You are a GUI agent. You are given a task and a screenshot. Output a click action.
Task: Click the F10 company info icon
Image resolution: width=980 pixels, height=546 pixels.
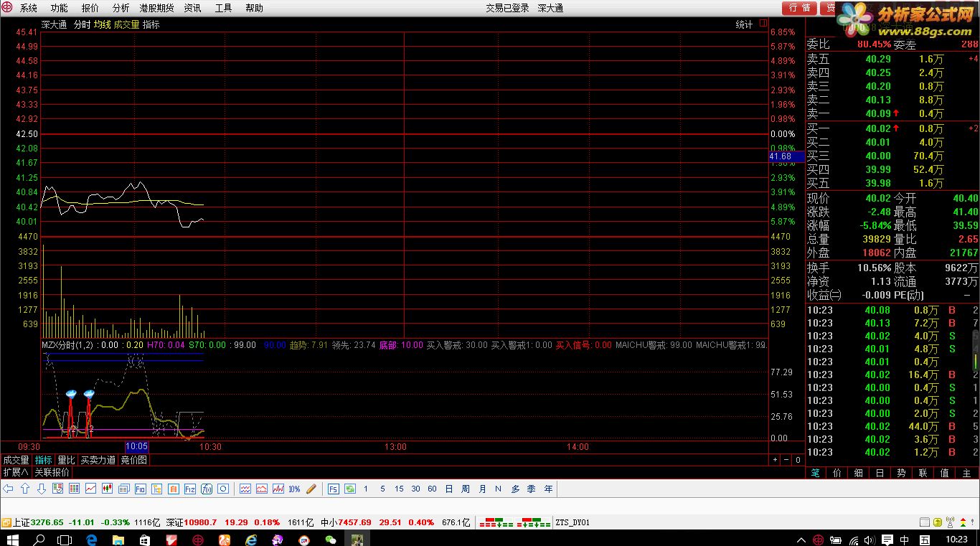pyautogui.click(x=140, y=489)
